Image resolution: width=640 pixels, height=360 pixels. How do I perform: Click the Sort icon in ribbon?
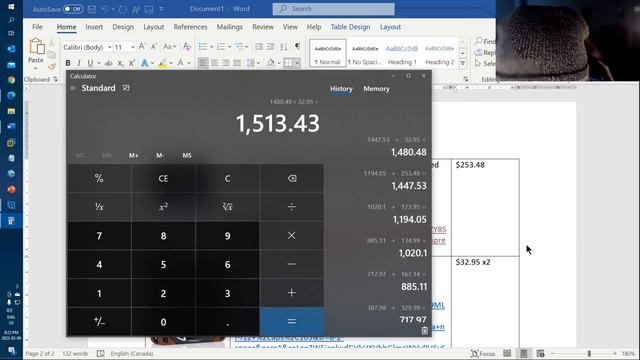point(284,47)
